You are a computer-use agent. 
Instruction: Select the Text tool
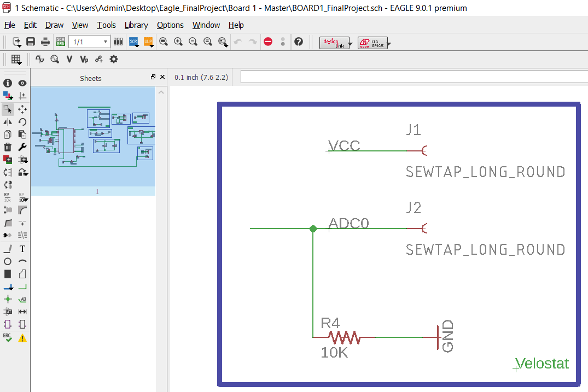pyautogui.click(x=22, y=249)
